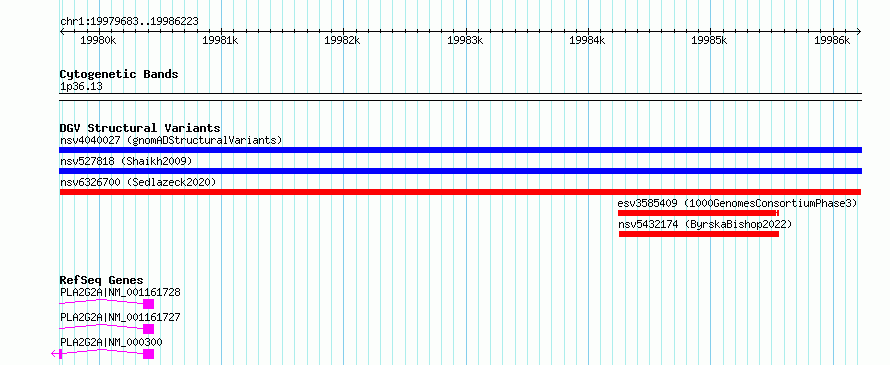
Task: Click the RefSeq Genes track title
Action: tap(101, 280)
